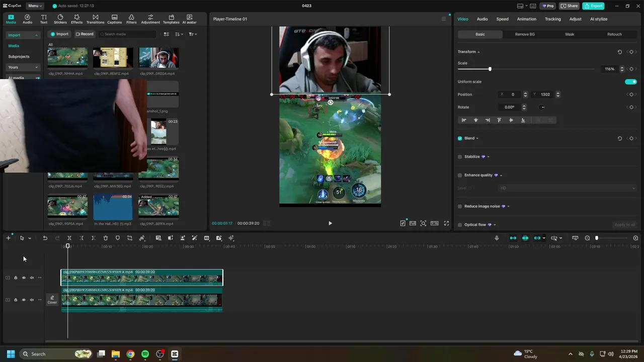Collapse the Transform section
This screenshot has width=644, height=362.
(x=478, y=52)
